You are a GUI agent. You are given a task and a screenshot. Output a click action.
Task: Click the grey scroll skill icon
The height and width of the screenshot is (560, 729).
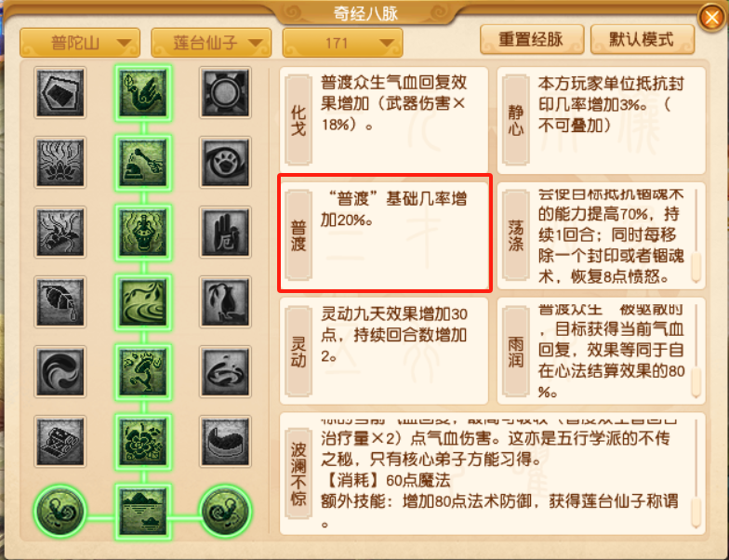(60, 441)
